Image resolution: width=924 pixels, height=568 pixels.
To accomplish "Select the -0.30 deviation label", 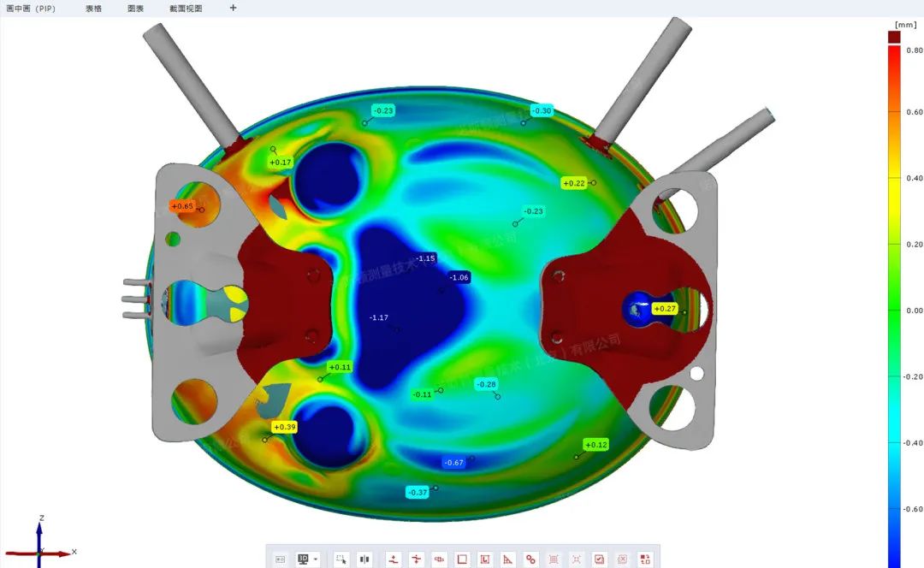I will point(541,110).
